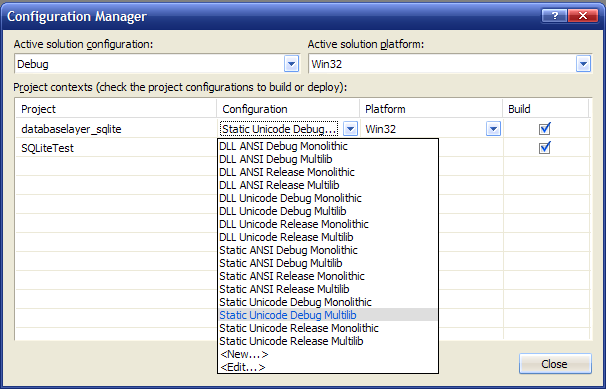Click the Project column header
Screen dimensions: 606x389
click(116, 109)
